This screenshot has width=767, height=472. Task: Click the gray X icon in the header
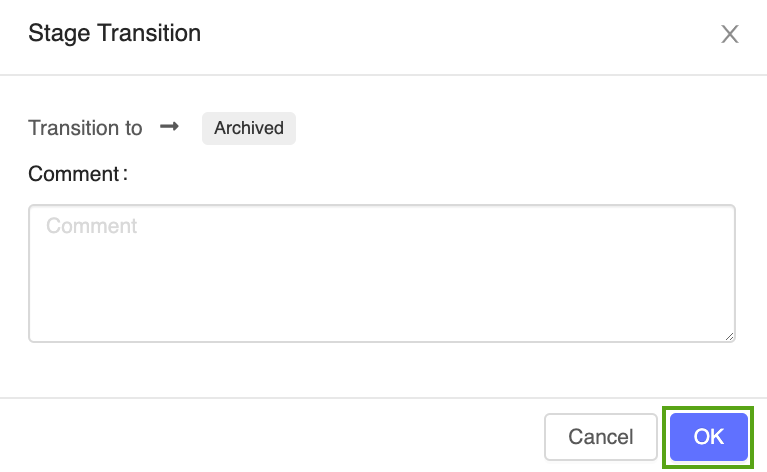730,35
